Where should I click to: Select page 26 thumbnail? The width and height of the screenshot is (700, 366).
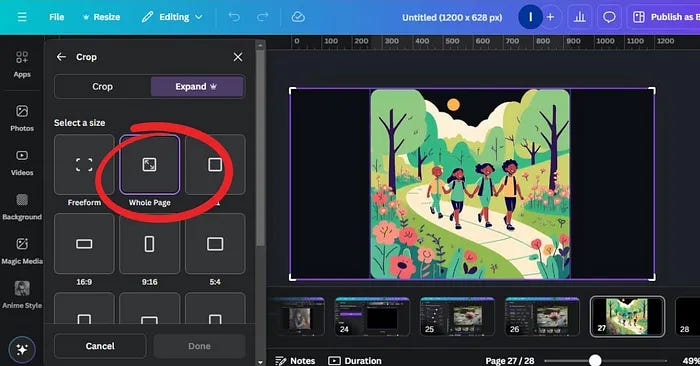click(x=542, y=316)
